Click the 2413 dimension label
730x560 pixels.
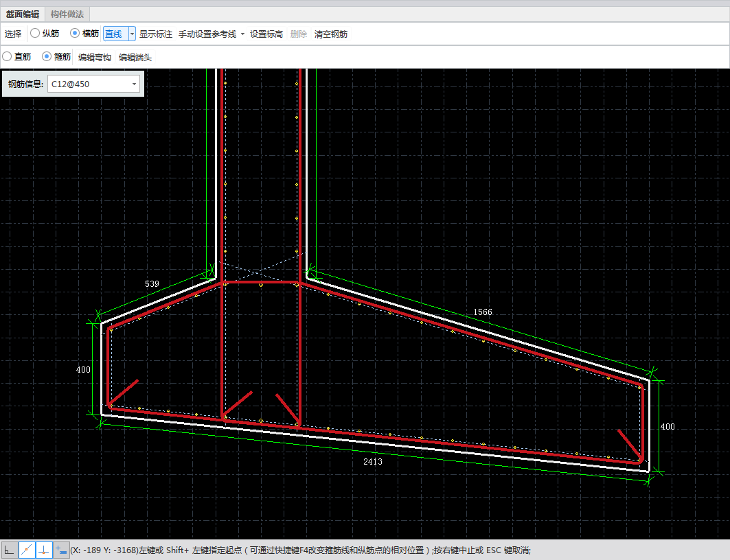point(373,461)
